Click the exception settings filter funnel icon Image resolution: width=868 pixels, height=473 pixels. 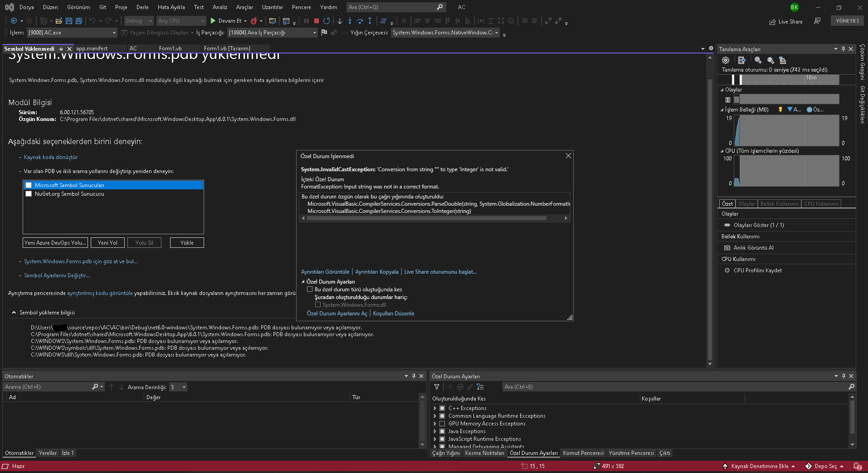pyautogui.click(x=437, y=387)
